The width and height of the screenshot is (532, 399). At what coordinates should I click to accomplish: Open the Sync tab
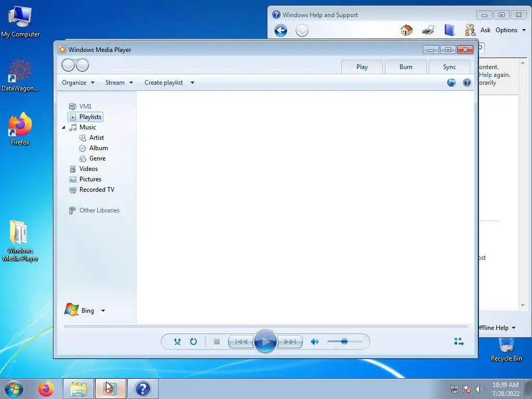click(x=449, y=67)
